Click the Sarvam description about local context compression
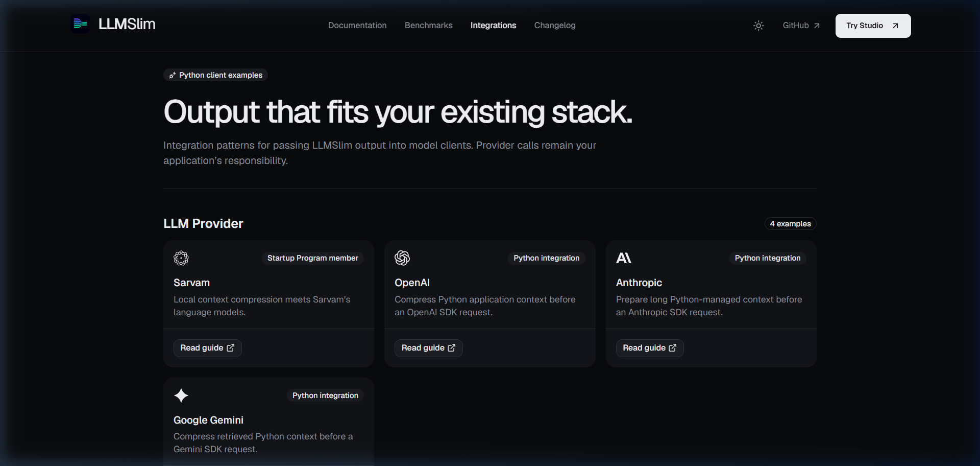This screenshot has height=466, width=980. click(262, 306)
